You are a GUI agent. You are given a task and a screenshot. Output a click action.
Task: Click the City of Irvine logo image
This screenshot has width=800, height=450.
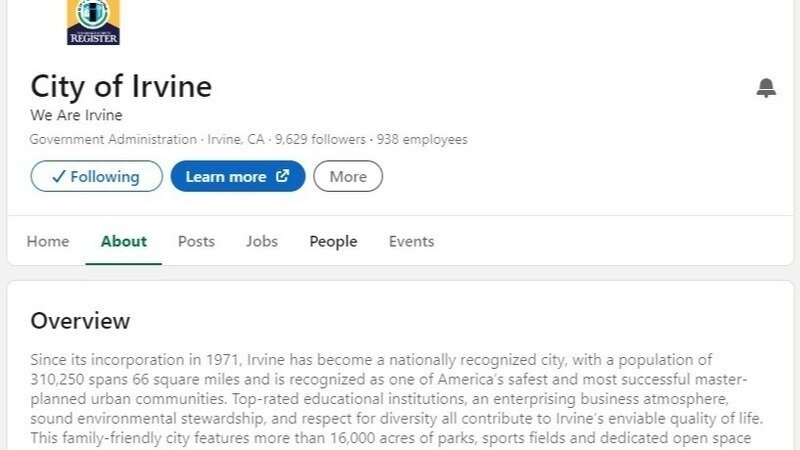[93, 22]
